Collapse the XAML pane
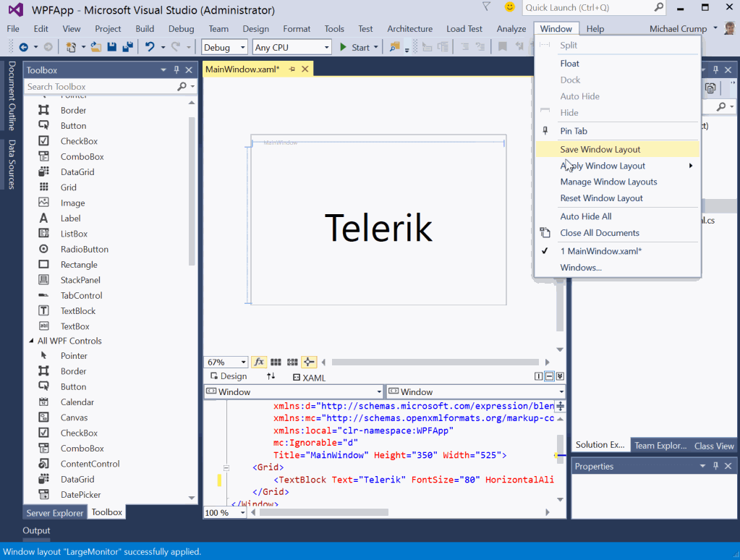The height and width of the screenshot is (560, 740). 560,376
